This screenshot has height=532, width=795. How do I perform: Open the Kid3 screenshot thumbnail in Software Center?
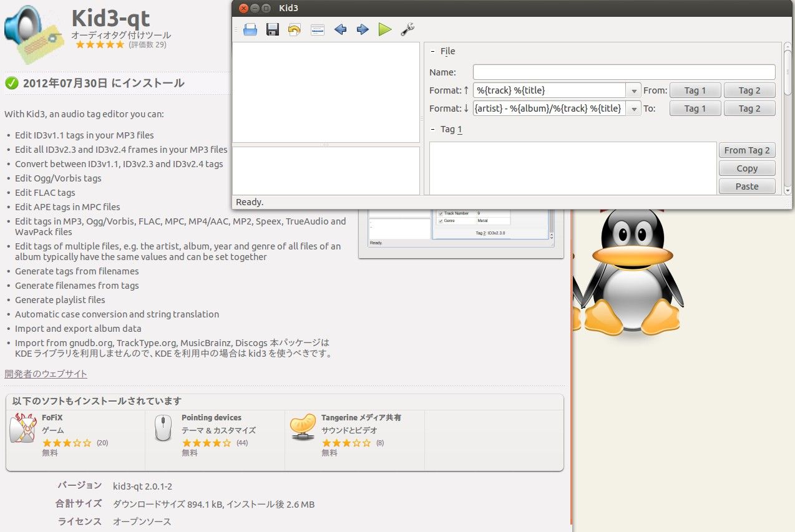tap(461, 233)
